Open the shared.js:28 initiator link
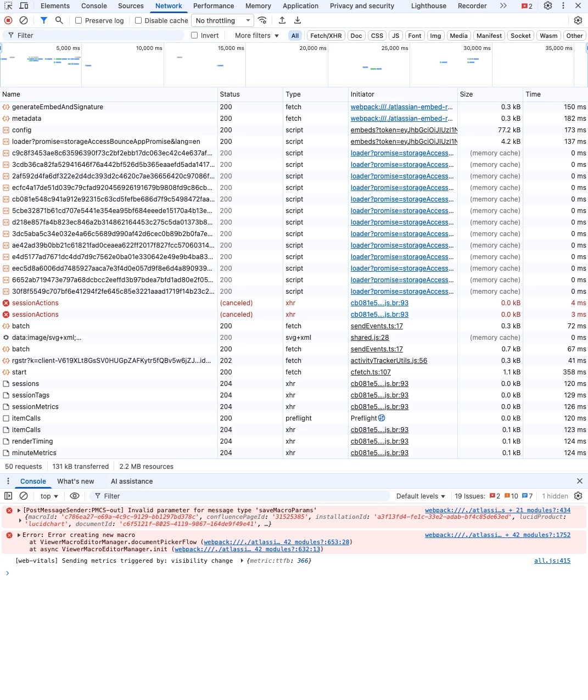 369,338
